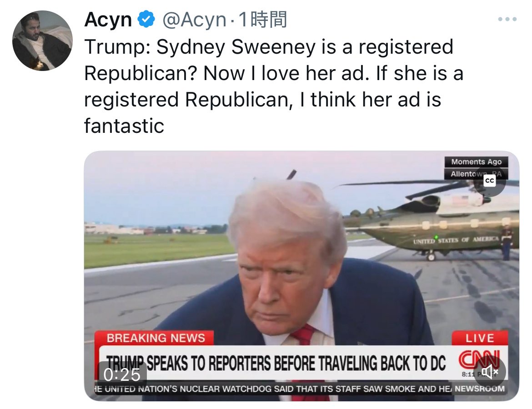
Task: Click the Acyn display name
Action: (108, 20)
